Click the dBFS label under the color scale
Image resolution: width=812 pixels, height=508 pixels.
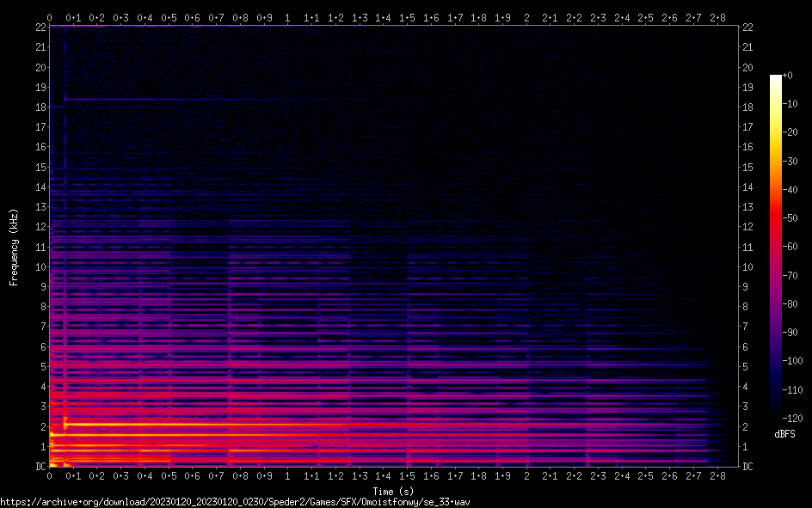(x=784, y=434)
